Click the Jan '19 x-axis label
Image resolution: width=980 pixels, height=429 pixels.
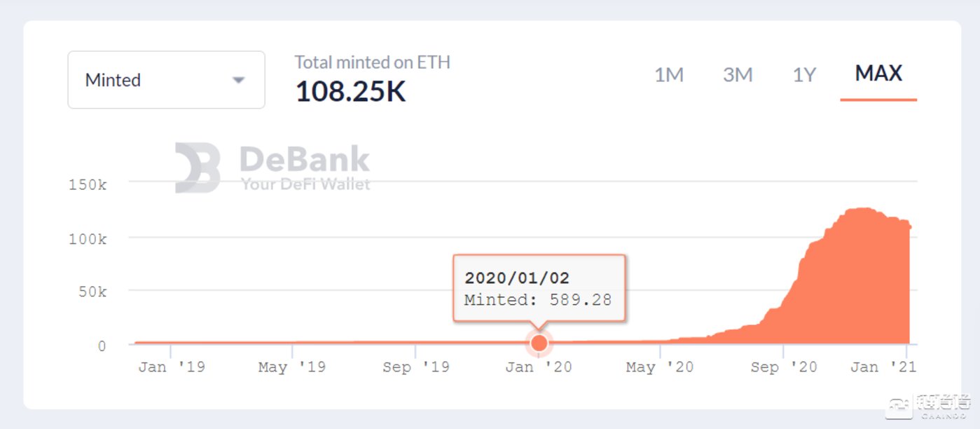[x=171, y=367]
